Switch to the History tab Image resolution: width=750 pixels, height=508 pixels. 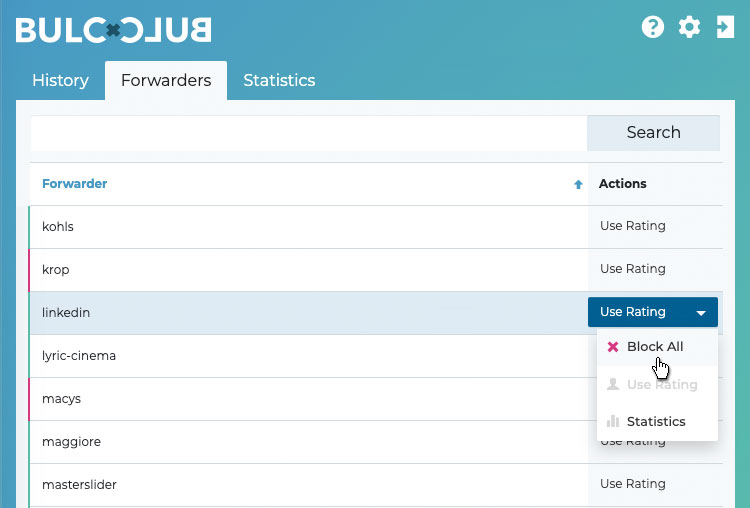click(x=60, y=81)
